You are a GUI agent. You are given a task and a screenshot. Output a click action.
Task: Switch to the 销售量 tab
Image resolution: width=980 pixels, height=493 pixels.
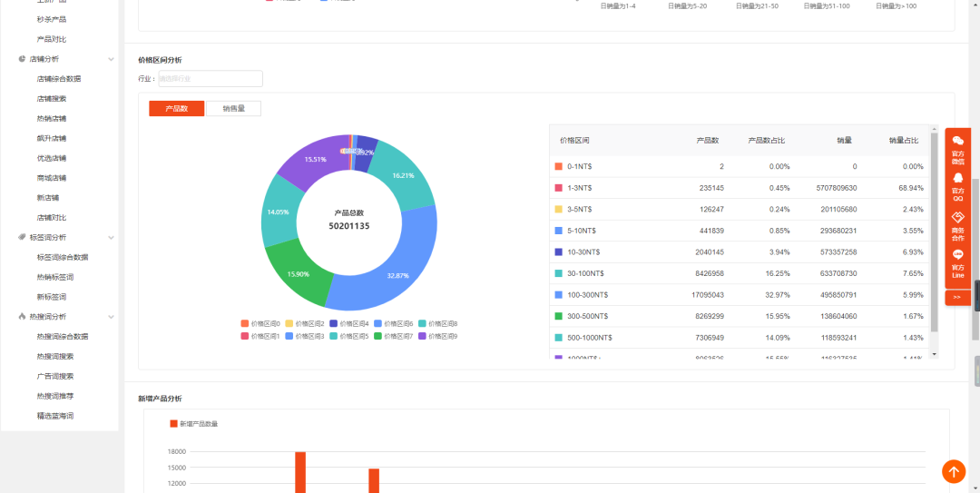234,108
